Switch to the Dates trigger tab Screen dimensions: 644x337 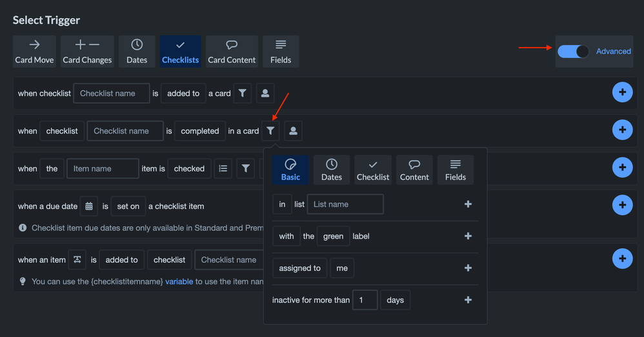(x=137, y=52)
